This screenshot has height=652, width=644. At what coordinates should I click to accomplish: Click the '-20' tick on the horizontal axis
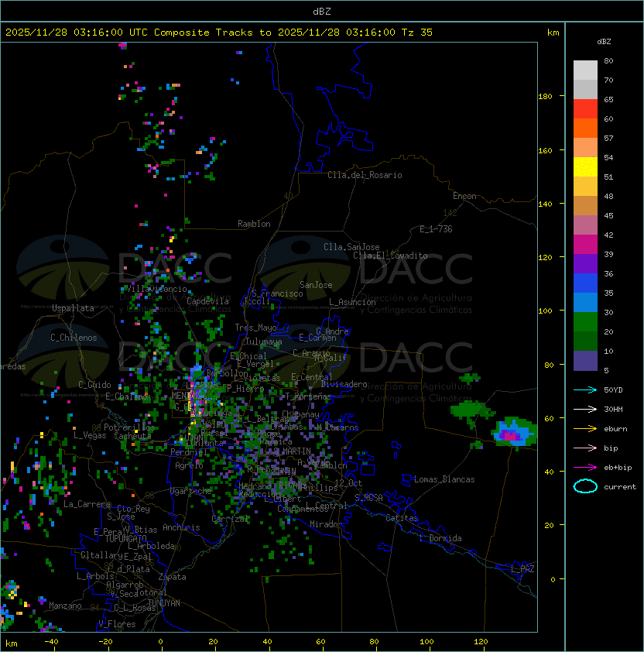click(x=105, y=641)
